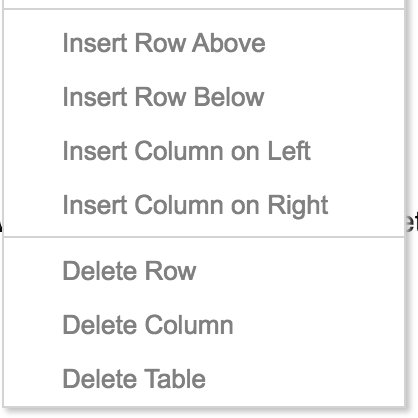
Task: Remove the entire table using menu
Action: (204, 379)
